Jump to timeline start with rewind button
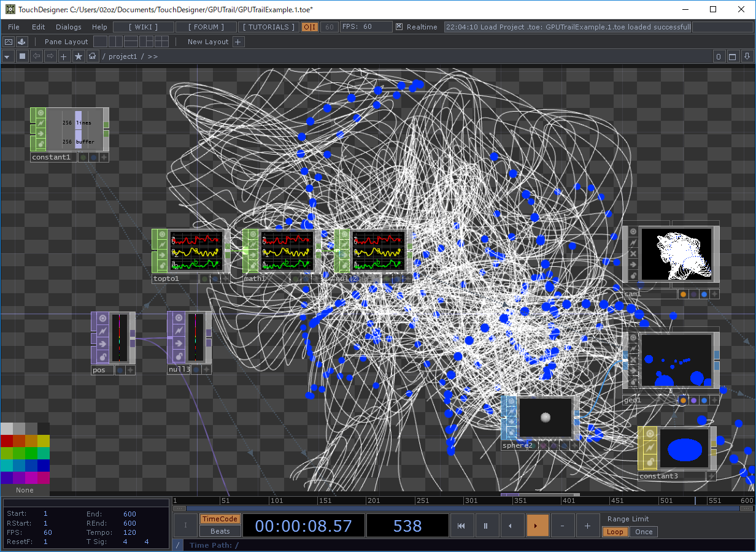The image size is (756, 552). coord(461,526)
